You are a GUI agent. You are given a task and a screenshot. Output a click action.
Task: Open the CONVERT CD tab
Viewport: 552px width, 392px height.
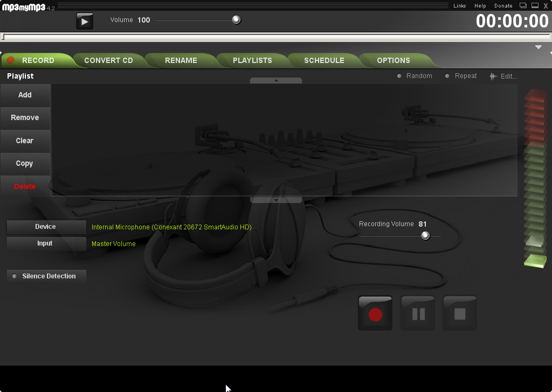click(x=108, y=60)
